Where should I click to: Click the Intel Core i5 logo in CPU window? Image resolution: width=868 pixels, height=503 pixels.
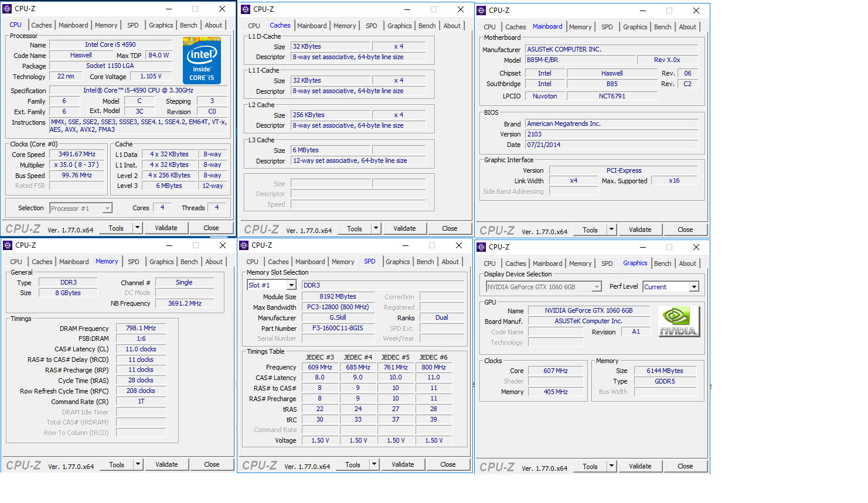(x=202, y=60)
